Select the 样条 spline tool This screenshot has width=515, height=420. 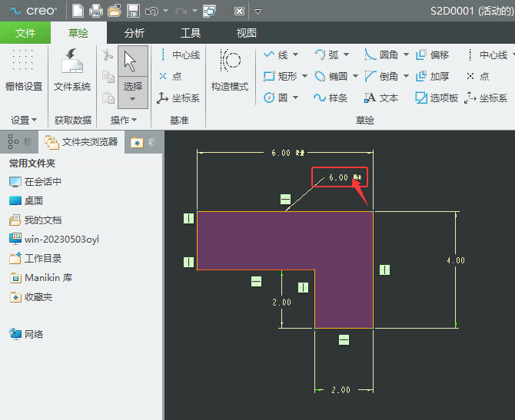click(331, 98)
